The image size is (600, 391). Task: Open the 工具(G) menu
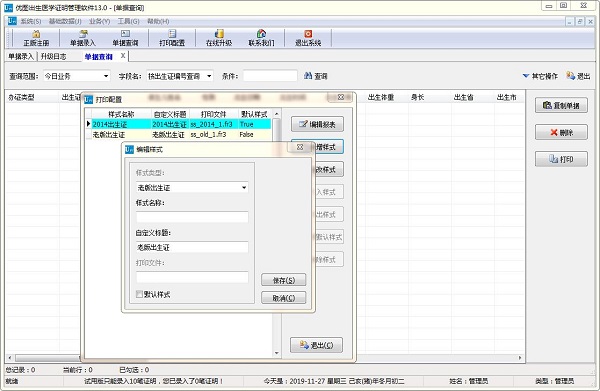(128, 21)
